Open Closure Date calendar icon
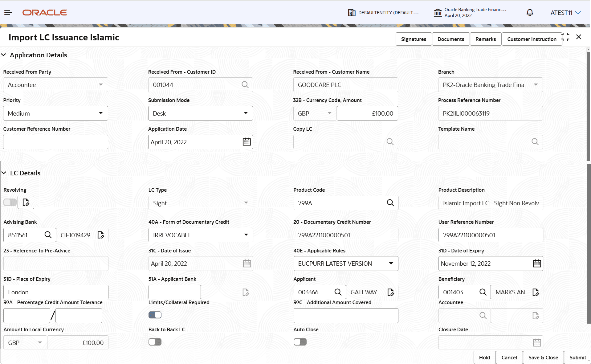This screenshot has height=364, width=591. (x=537, y=342)
